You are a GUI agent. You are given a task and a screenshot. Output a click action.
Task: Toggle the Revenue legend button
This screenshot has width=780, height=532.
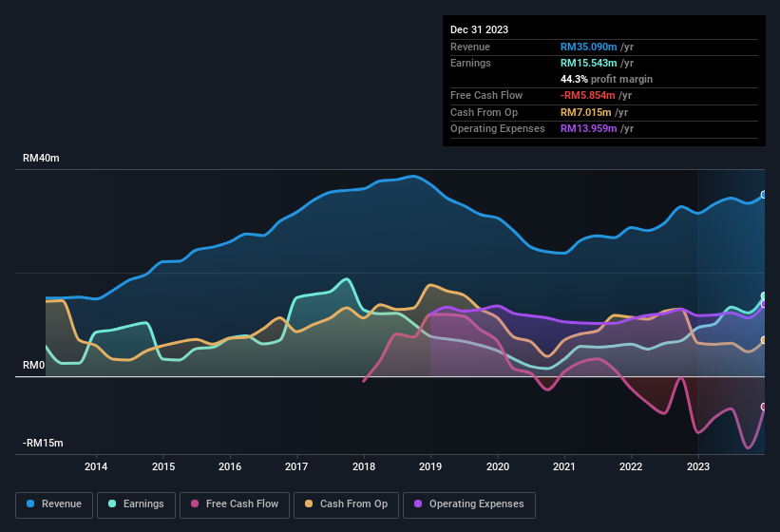[x=55, y=504]
